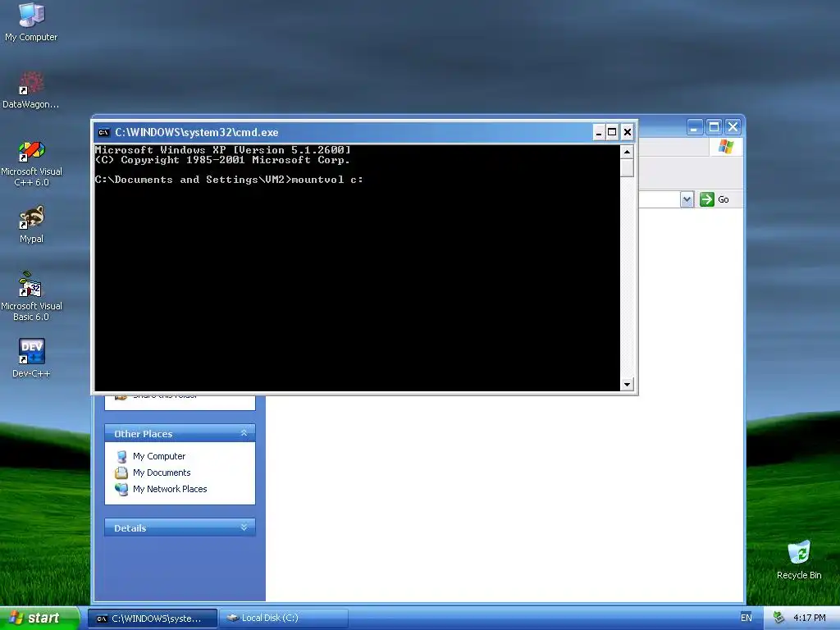
Task: Launch Dev-C++ desktop shortcut
Action: pos(31,358)
